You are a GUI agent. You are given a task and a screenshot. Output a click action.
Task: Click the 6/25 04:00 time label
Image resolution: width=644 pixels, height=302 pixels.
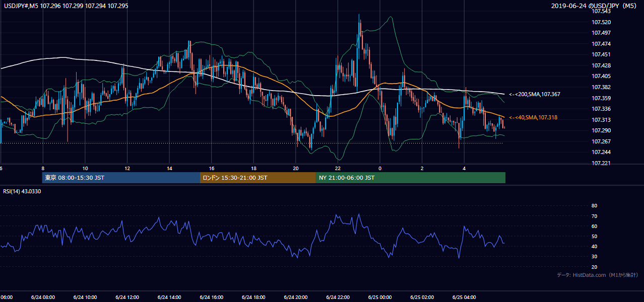pos(465,297)
